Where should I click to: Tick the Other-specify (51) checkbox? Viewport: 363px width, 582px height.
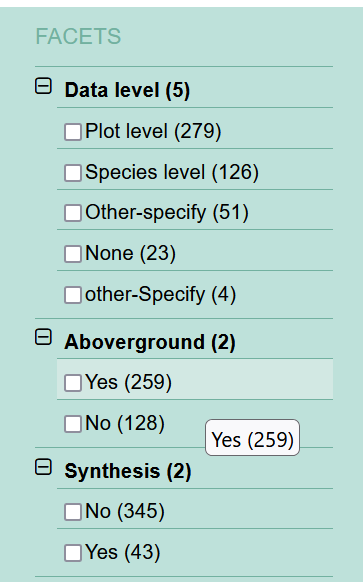click(x=73, y=213)
